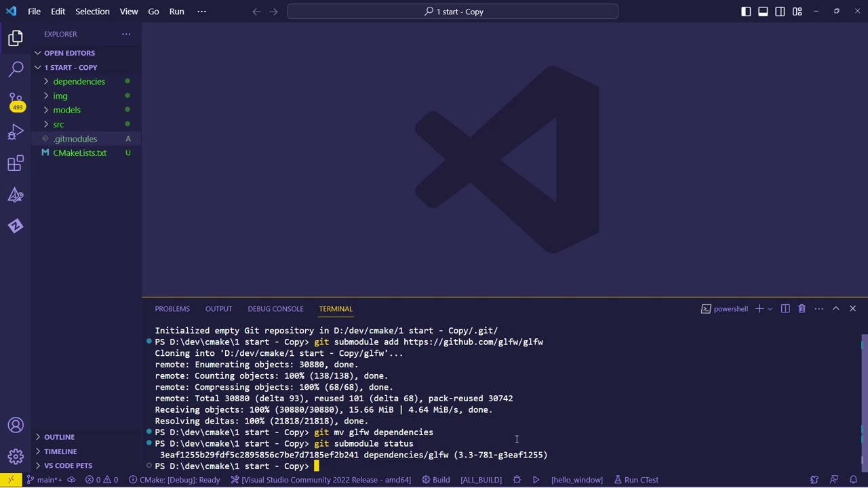Open Source Control view with 493 badge
The height and width of the screenshot is (488, 868).
coord(16,101)
